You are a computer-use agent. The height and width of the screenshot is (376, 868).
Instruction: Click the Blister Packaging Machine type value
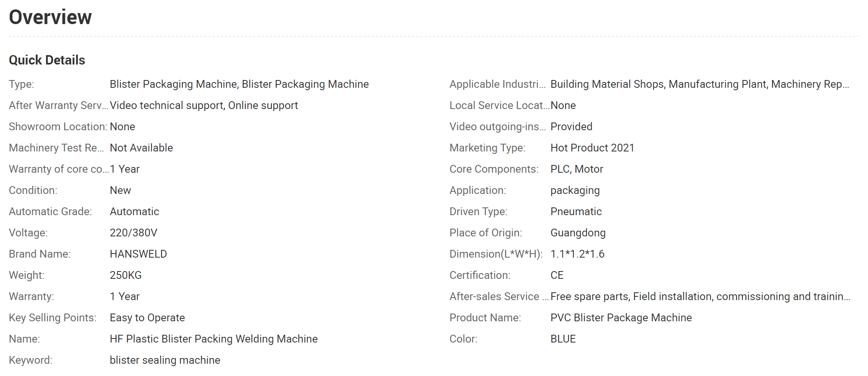[239, 84]
